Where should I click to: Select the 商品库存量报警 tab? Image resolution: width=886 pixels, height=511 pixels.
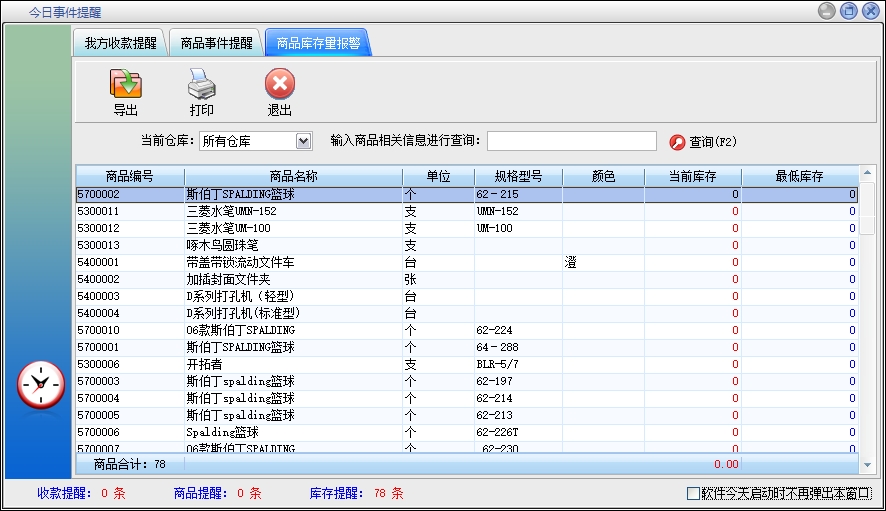[317, 43]
